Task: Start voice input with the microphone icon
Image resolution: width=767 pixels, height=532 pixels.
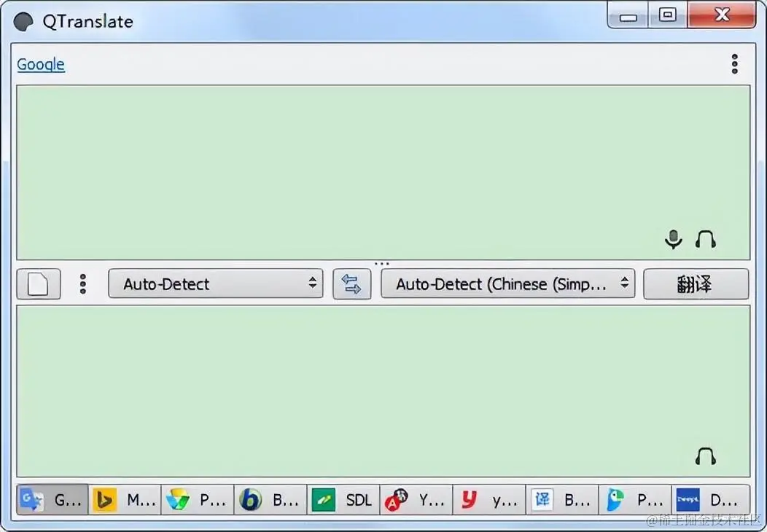Action: tap(674, 239)
